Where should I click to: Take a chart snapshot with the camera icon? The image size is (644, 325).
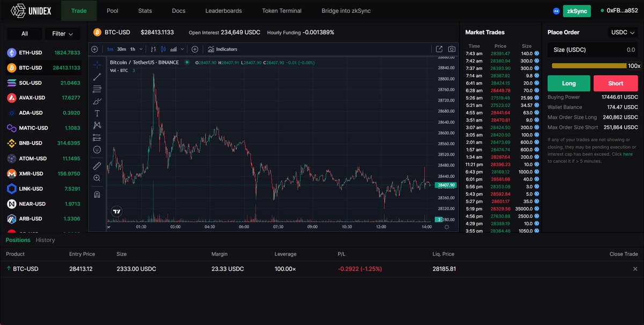pos(451,49)
